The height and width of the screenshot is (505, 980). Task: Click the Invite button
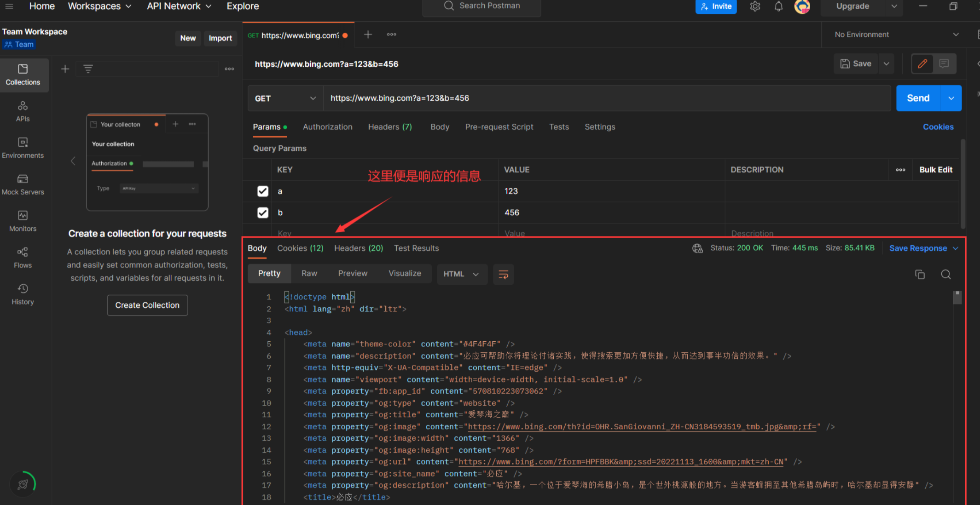(716, 6)
